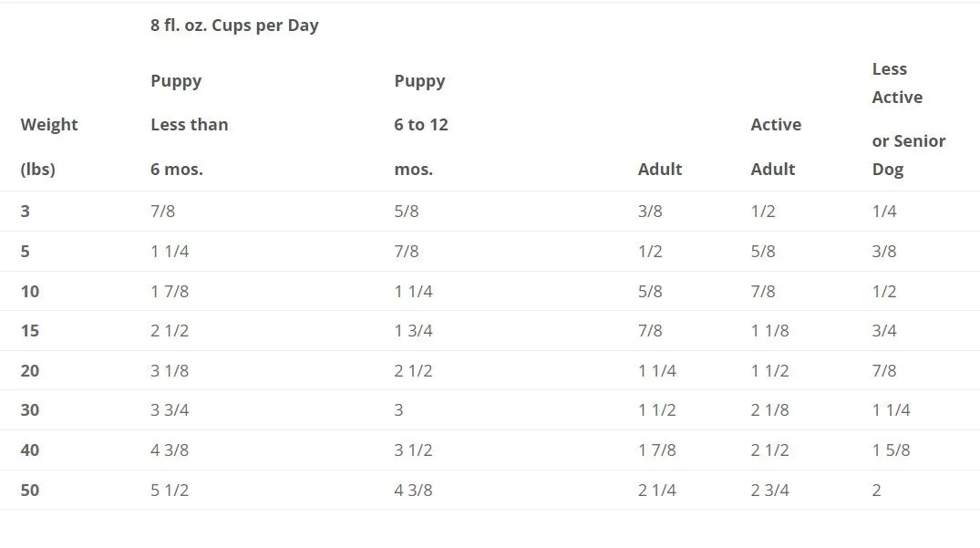980x548 pixels.
Task: Click the 50 lbs weight row label
Action: (x=30, y=490)
